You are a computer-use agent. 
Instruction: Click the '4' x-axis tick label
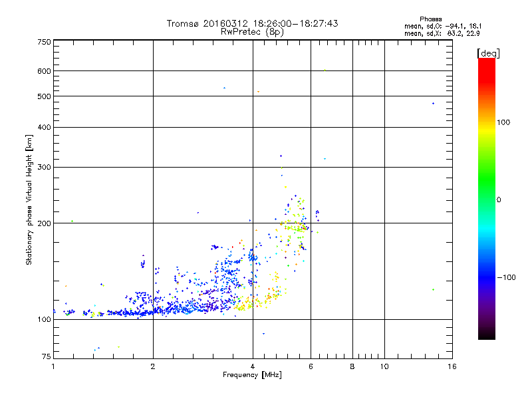click(253, 366)
